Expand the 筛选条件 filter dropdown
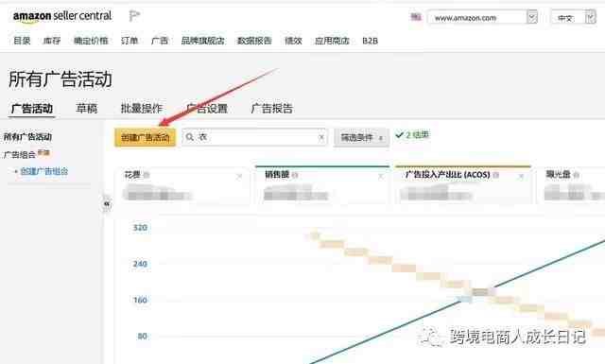 (x=361, y=137)
